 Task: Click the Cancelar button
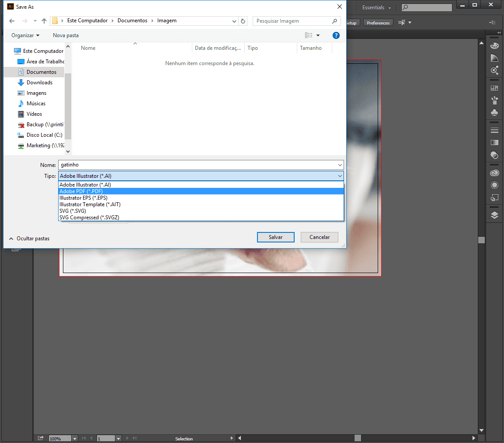click(x=319, y=237)
